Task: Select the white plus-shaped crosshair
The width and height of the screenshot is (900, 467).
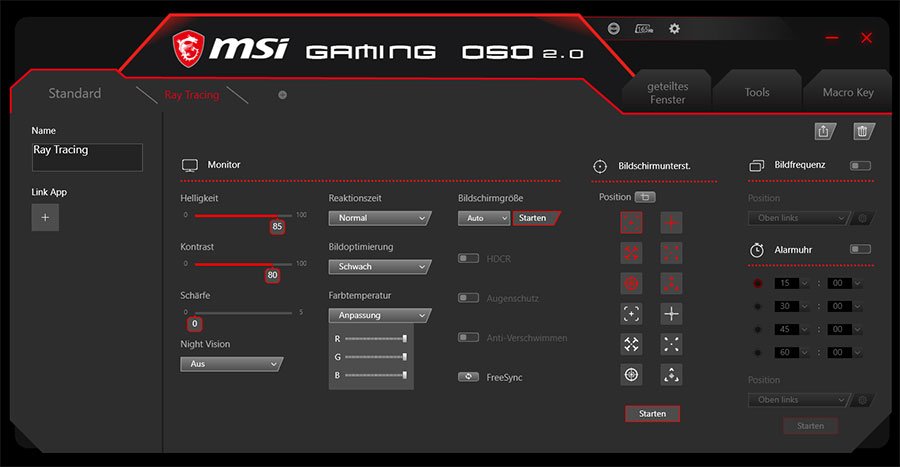Action: tap(671, 314)
